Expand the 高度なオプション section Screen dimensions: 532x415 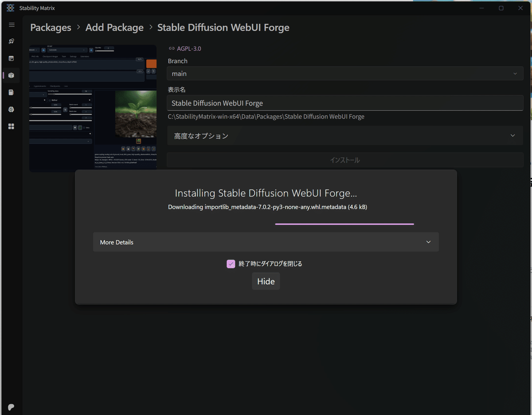[x=344, y=135]
